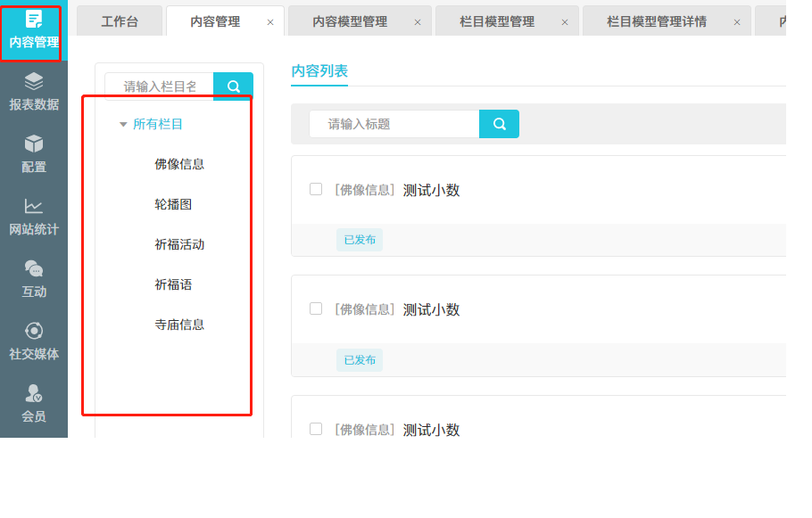The height and width of the screenshot is (518, 812).
Task: Click the first item's [佛像信息] category label
Action: point(365,190)
